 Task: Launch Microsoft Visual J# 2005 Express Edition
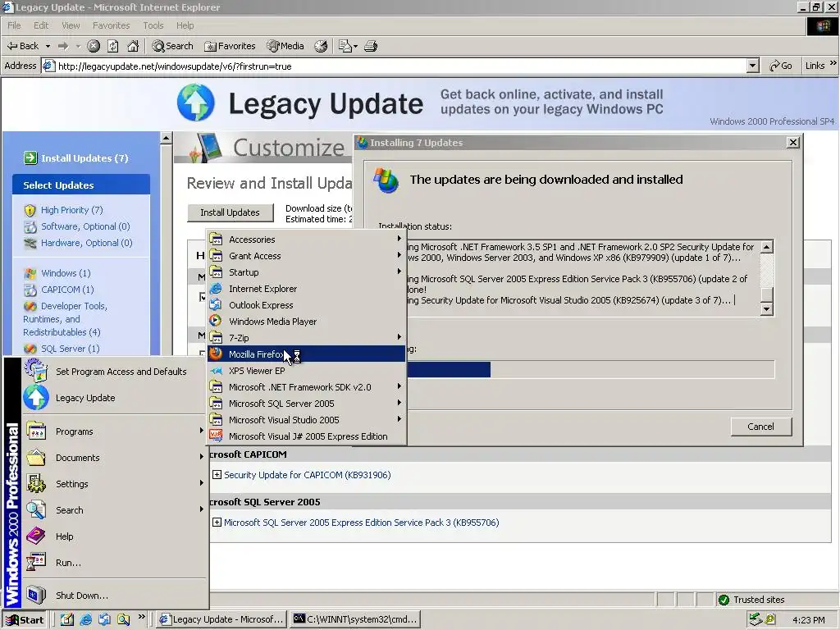[x=307, y=436]
